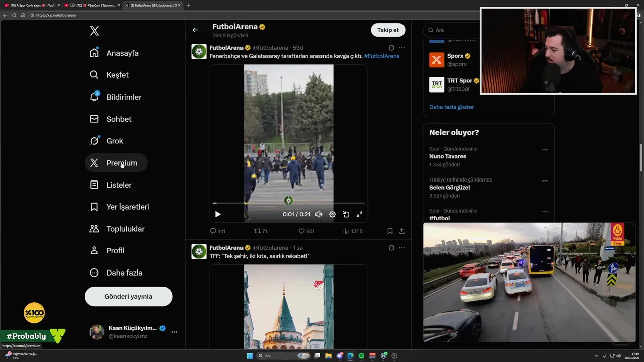
Task: Open Bildirimler notifications
Action: (116, 97)
